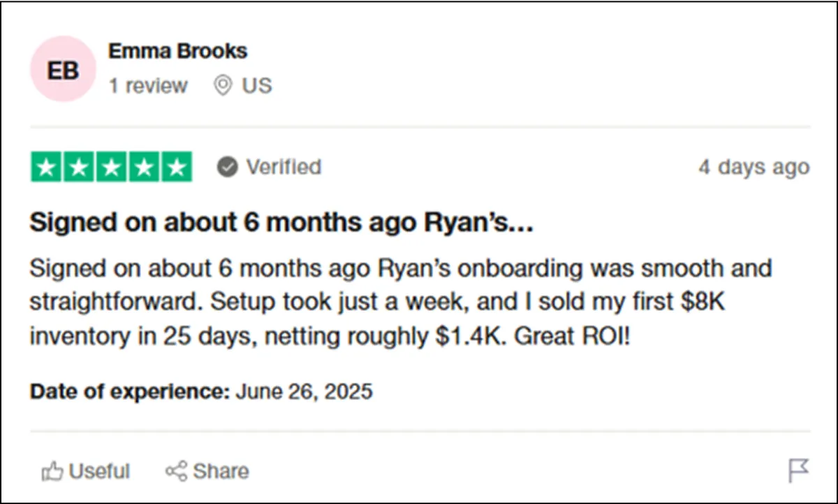The width and height of the screenshot is (838, 504).
Task: Click the Share network icon
Action: 176,471
